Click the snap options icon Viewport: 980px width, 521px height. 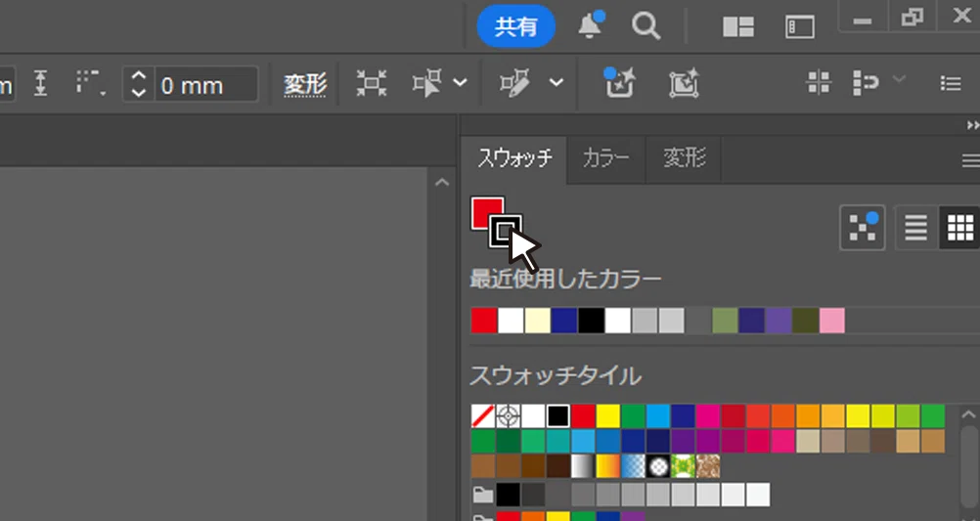point(866,83)
